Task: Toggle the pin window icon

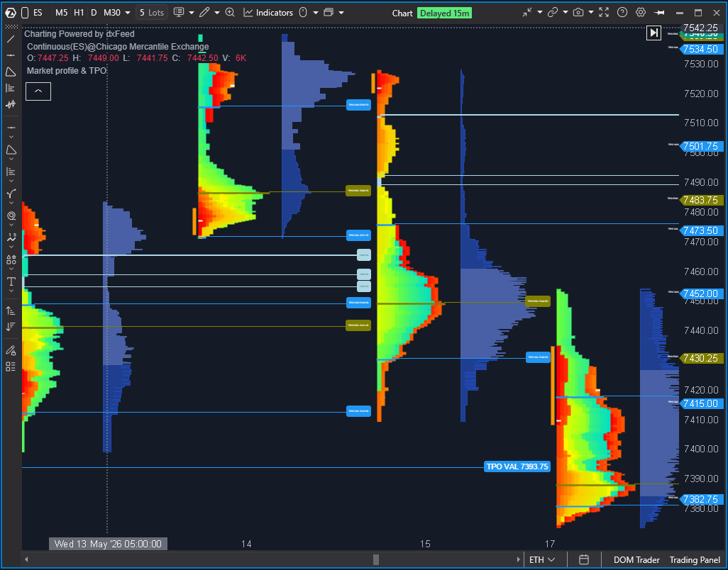Action: (x=659, y=13)
